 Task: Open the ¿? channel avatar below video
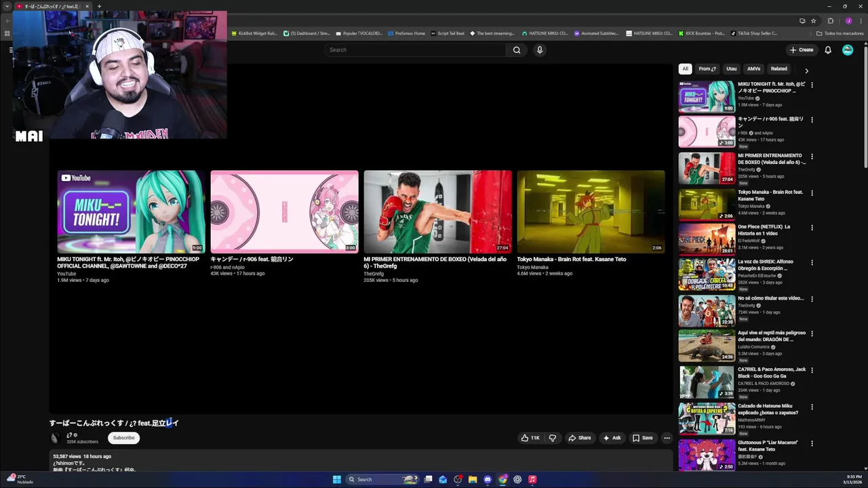coord(56,438)
